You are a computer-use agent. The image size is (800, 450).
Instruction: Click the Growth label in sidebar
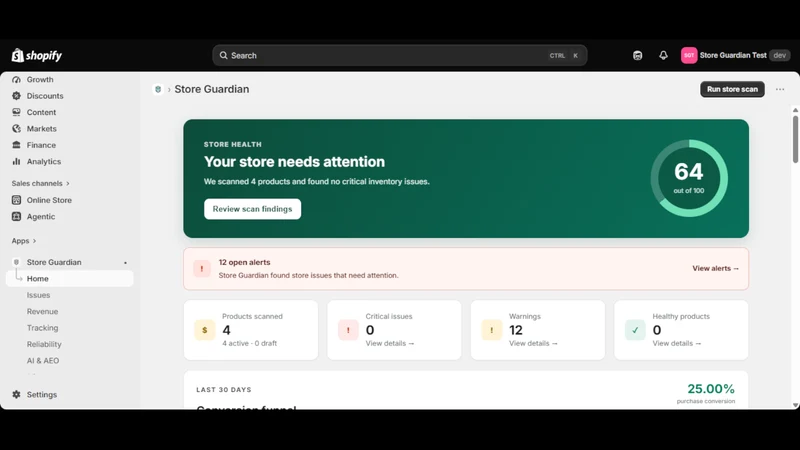(40, 80)
